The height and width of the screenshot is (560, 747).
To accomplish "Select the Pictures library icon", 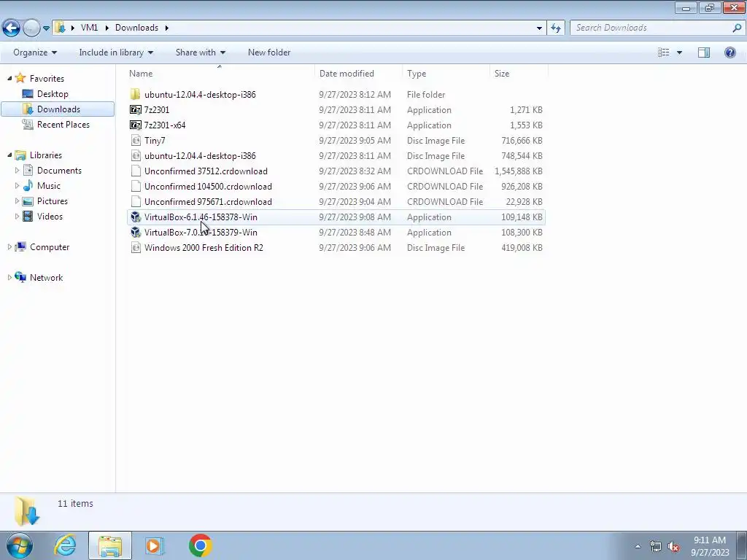I will pyautogui.click(x=28, y=201).
